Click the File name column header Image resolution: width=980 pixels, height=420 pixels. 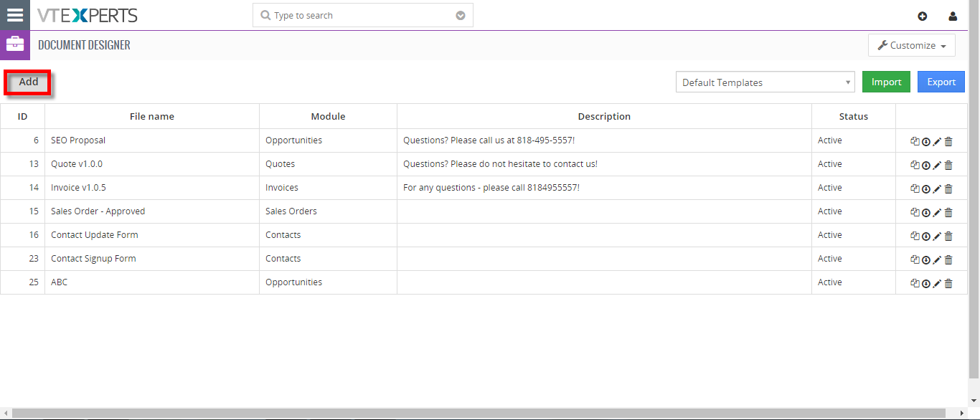(x=152, y=116)
